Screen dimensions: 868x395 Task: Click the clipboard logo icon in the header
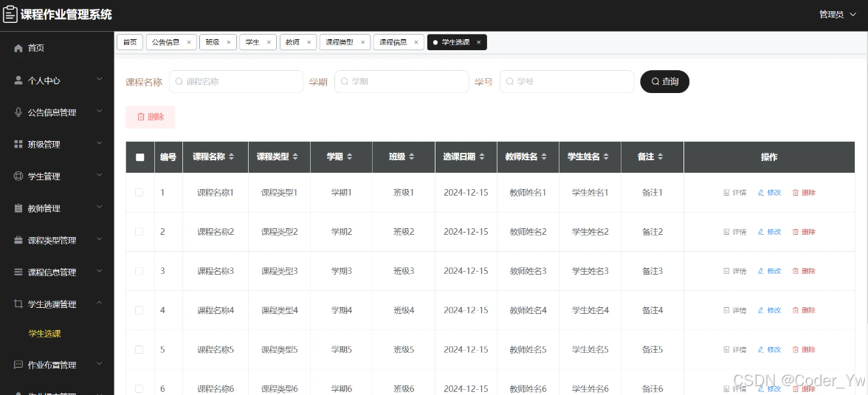(x=10, y=15)
